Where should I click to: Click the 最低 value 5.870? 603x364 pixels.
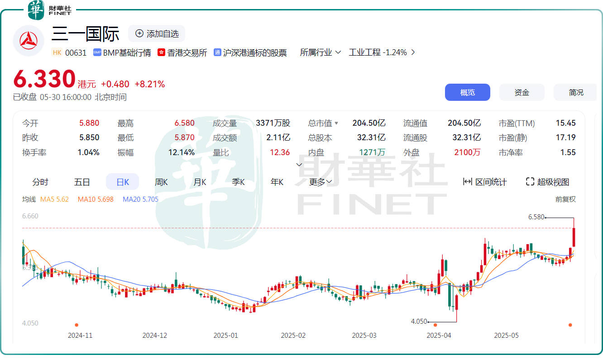[x=185, y=137]
